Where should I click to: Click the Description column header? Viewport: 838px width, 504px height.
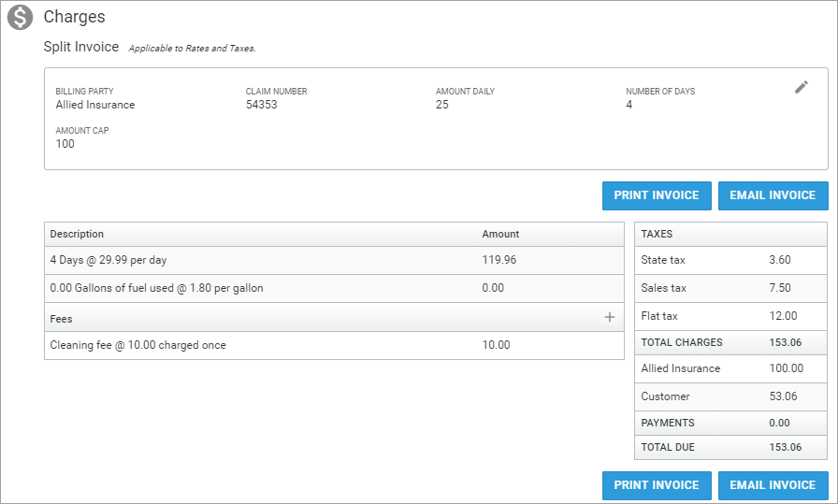pos(78,234)
